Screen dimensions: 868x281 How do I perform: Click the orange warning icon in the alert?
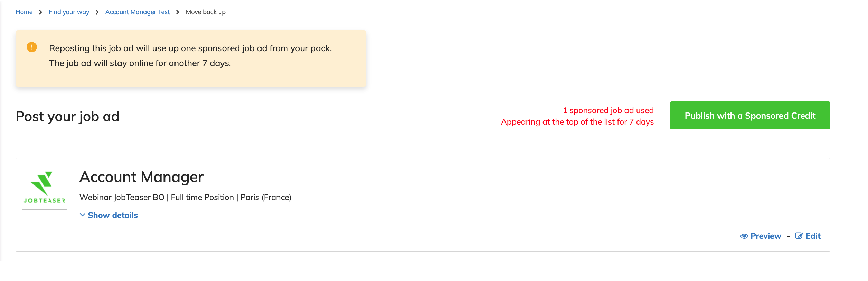[32, 47]
